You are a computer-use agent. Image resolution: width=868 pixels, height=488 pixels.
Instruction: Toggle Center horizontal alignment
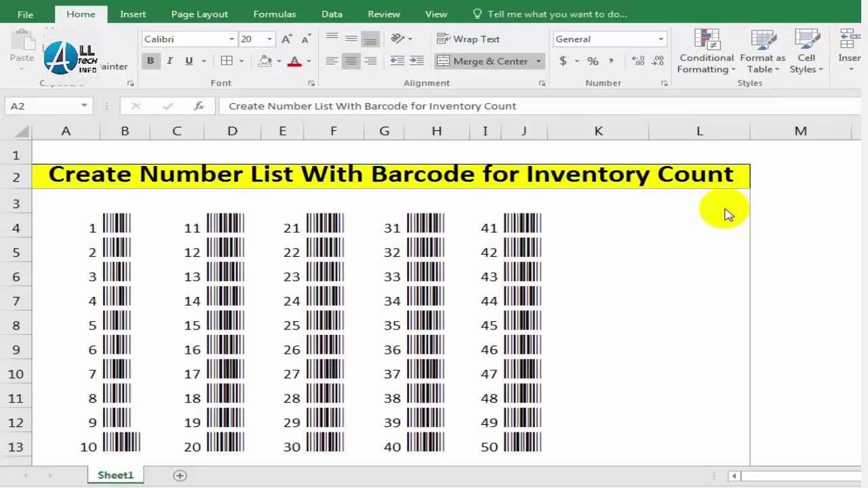pos(351,61)
